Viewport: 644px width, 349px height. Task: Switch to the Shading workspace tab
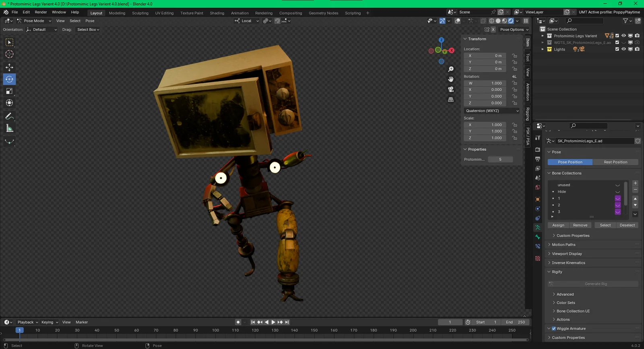[x=217, y=13]
